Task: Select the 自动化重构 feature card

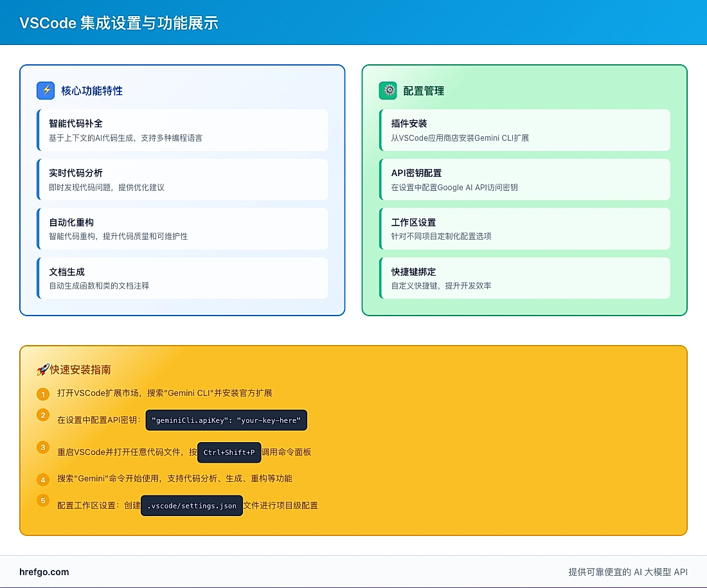Action: click(182, 229)
